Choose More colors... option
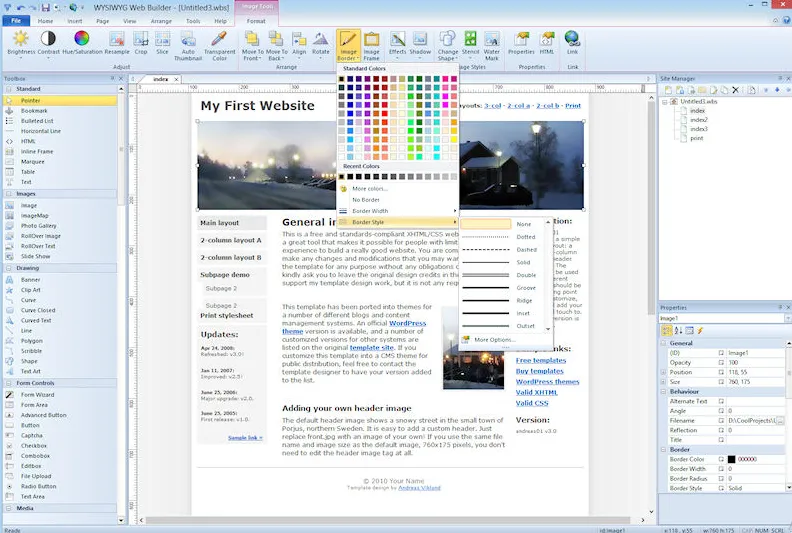792x533 pixels. [398, 188]
